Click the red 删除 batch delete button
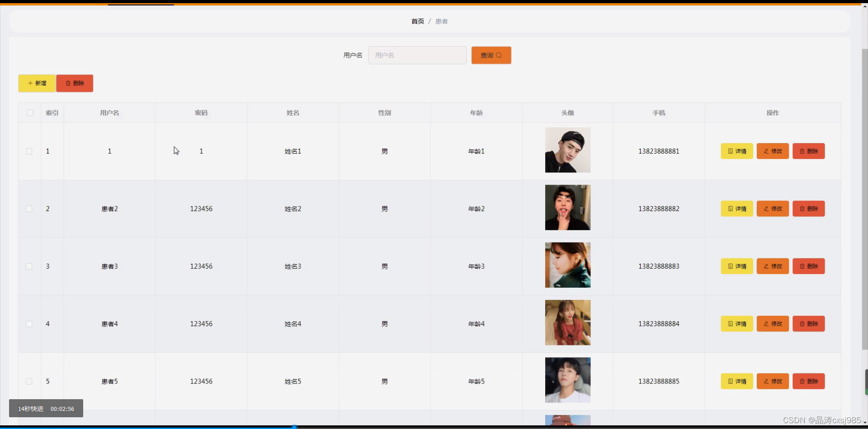Viewport: 868px width, 429px height. click(75, 83)
